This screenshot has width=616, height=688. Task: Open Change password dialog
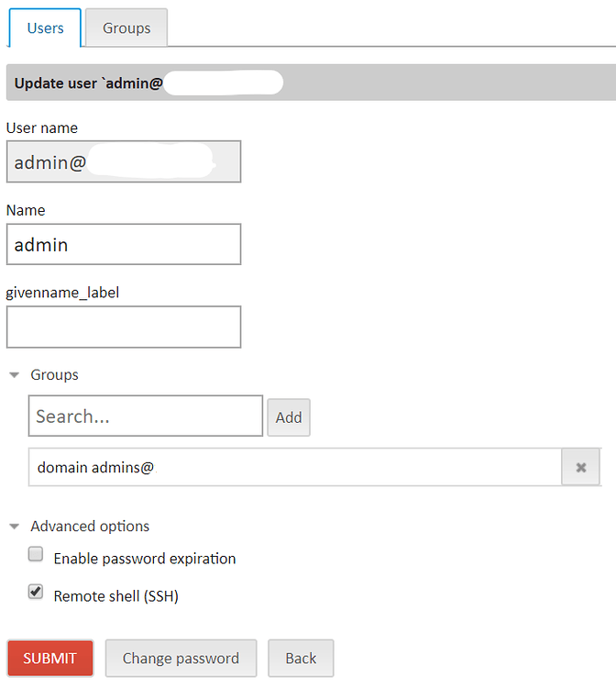[x=181, y=658]
